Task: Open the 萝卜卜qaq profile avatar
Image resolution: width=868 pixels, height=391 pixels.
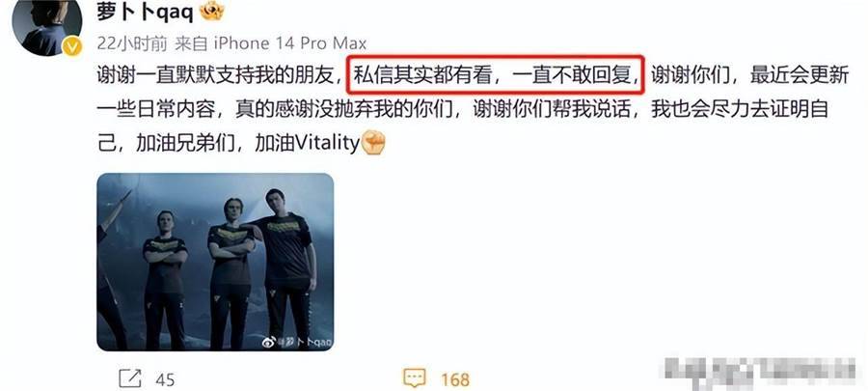Action: click(x=47, y=26)
